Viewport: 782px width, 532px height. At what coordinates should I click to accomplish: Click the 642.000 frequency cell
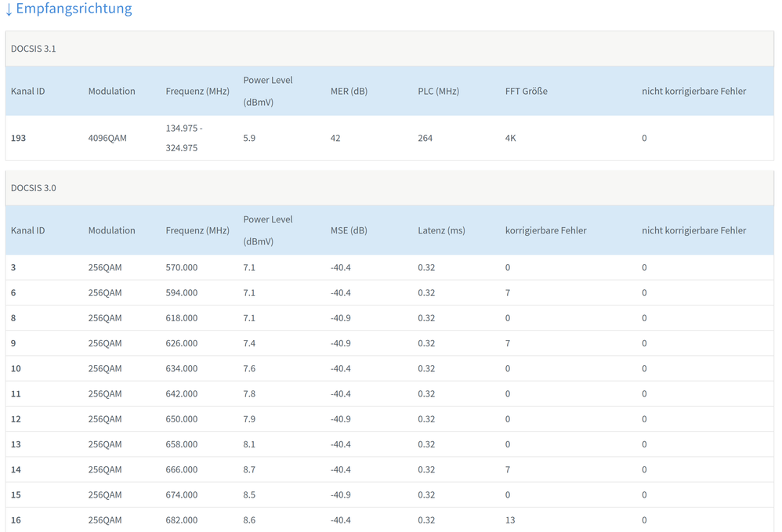[x=182, y=394]
